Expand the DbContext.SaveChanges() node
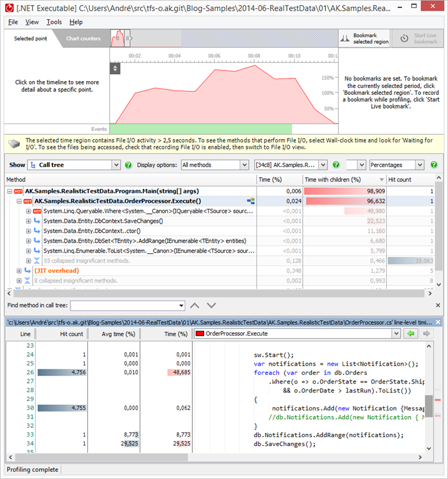448x479 pixels. pos(29,221)
